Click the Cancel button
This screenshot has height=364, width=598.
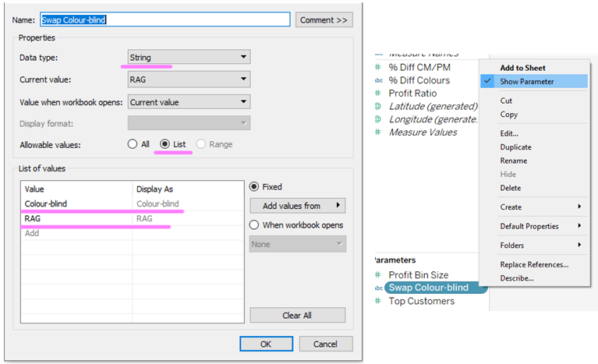(326, 344)
